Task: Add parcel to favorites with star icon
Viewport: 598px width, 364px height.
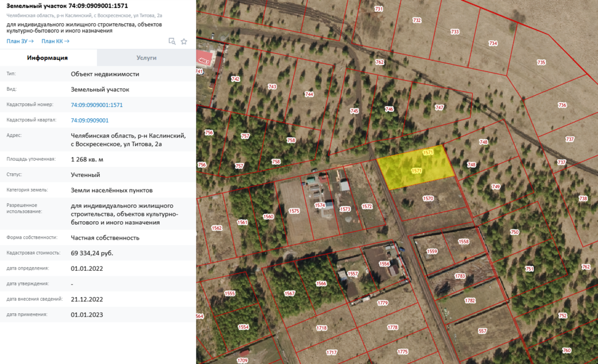Action: point(184,41)
